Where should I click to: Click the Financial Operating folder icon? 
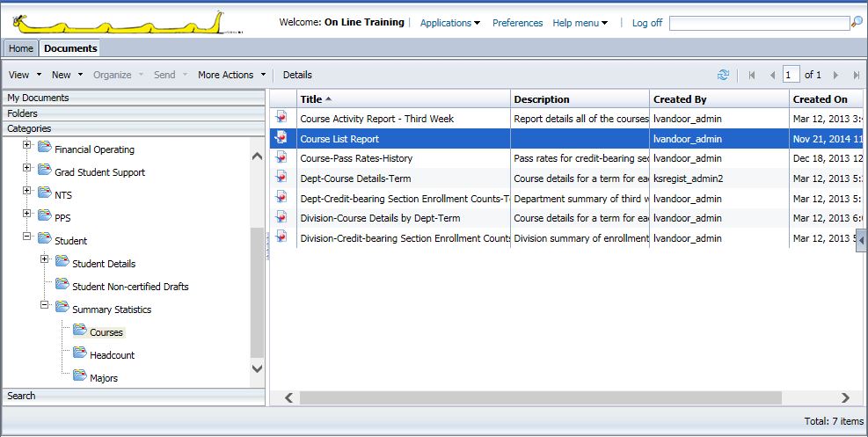coord(44,147)
